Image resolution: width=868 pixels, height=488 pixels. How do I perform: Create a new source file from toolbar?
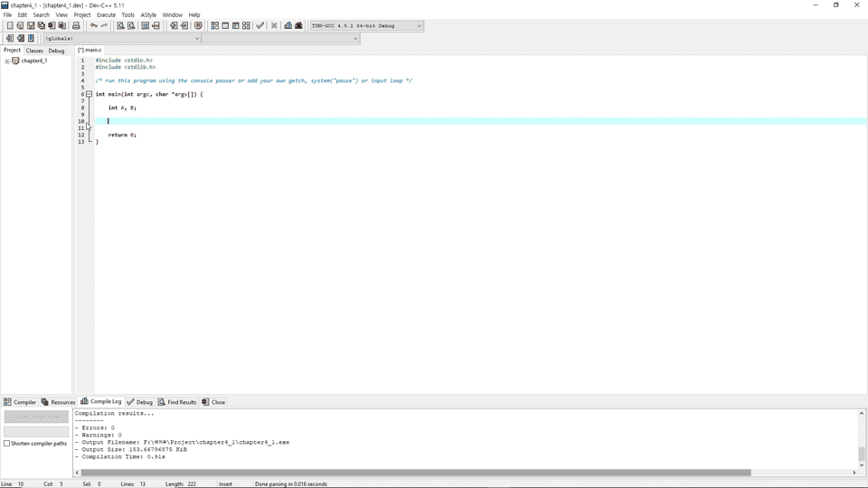click(9, 25)
